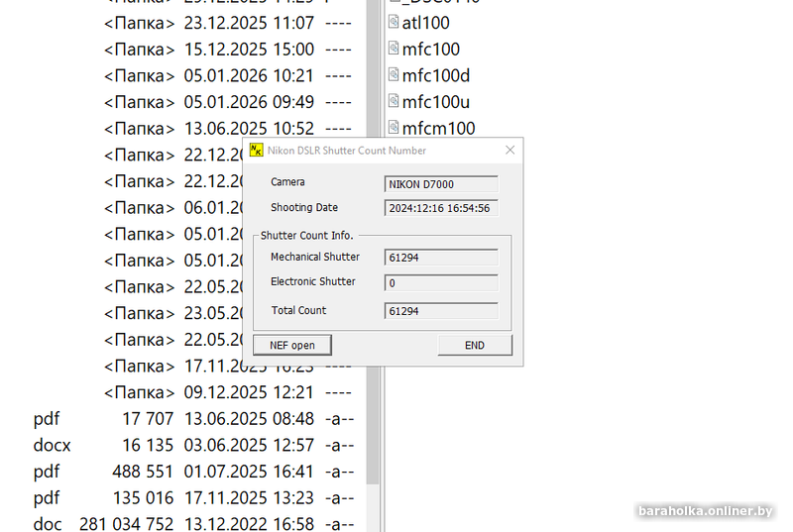This screenshot has height=532, width=793.
Task: Click the Mechanical Shutter value field
Action: [x=441, y=258]
